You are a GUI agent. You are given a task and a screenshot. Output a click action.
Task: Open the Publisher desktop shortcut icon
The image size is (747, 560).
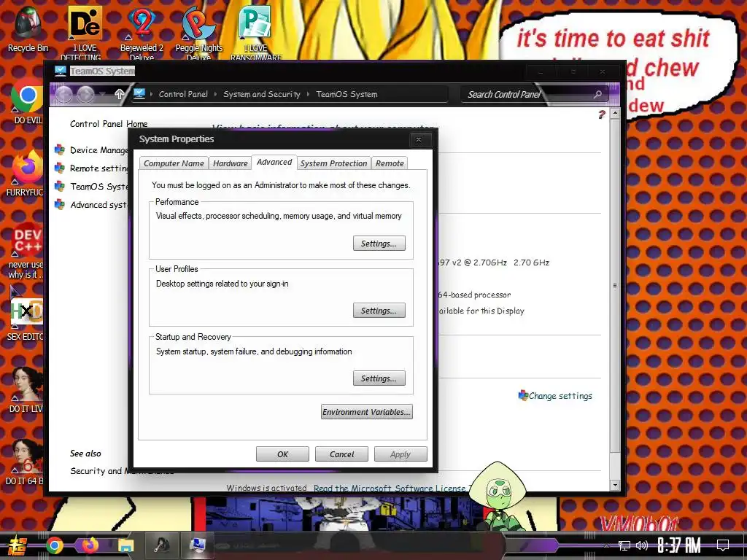point(255,32)
